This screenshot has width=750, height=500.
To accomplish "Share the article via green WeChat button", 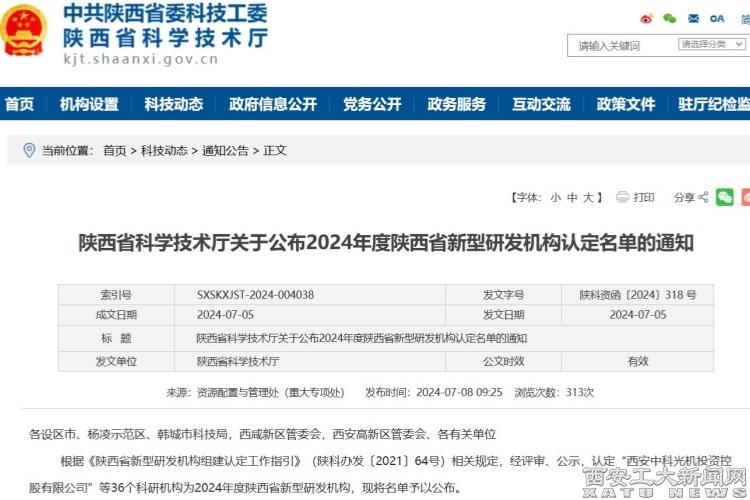I will pyautogui.click(x=725, y=197).
